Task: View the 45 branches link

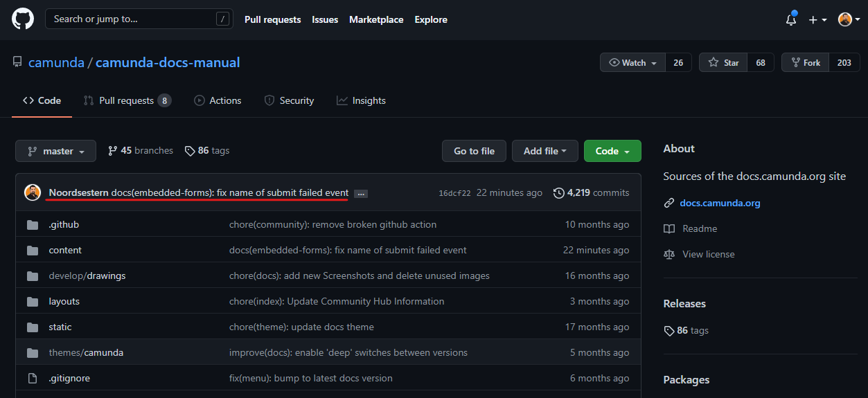Action: 141,150
